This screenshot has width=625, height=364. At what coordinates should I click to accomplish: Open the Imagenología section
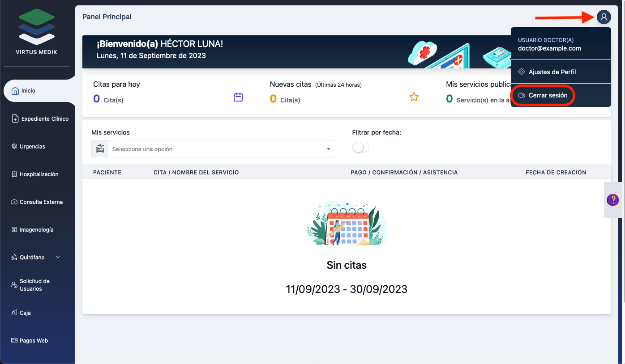(x=37, y=229)
